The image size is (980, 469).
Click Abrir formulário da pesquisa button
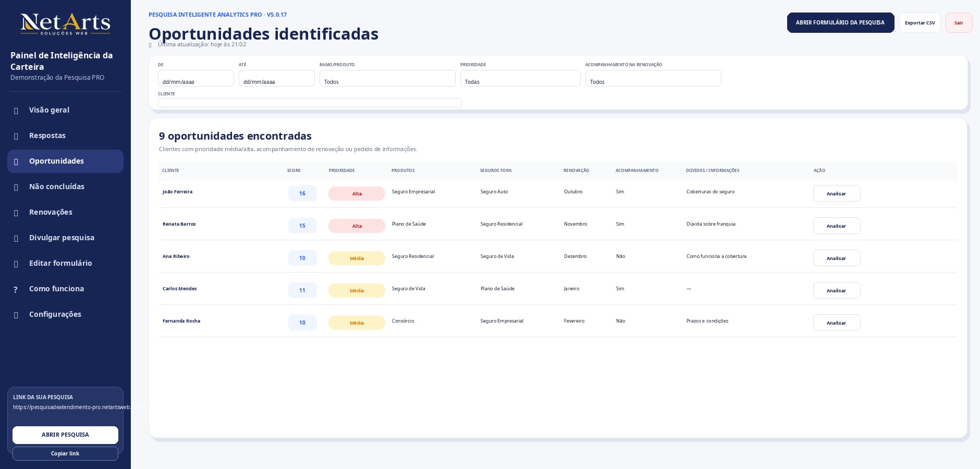(840, 22)
